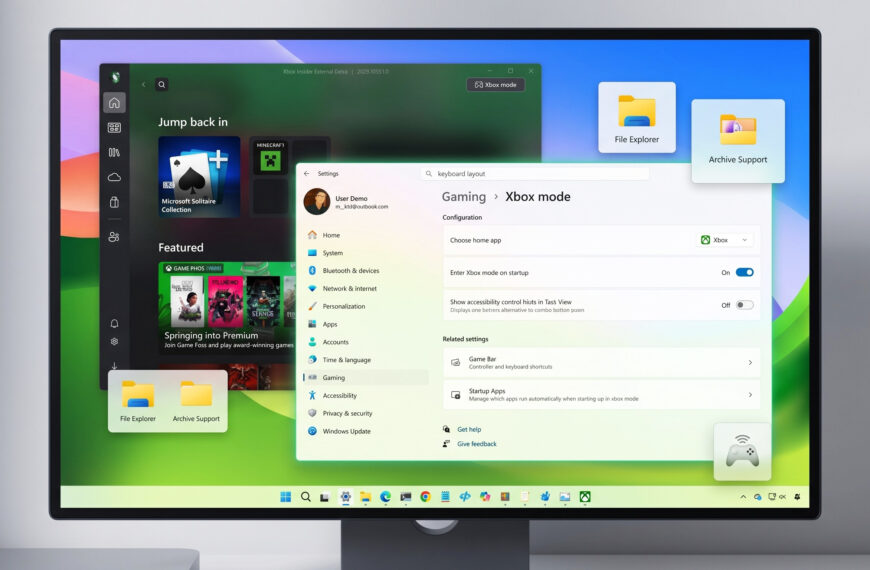The height and width of the screenshot is (570, 870).
Task: Open Bluetooth & devices settings
Action: coord(366,270)
